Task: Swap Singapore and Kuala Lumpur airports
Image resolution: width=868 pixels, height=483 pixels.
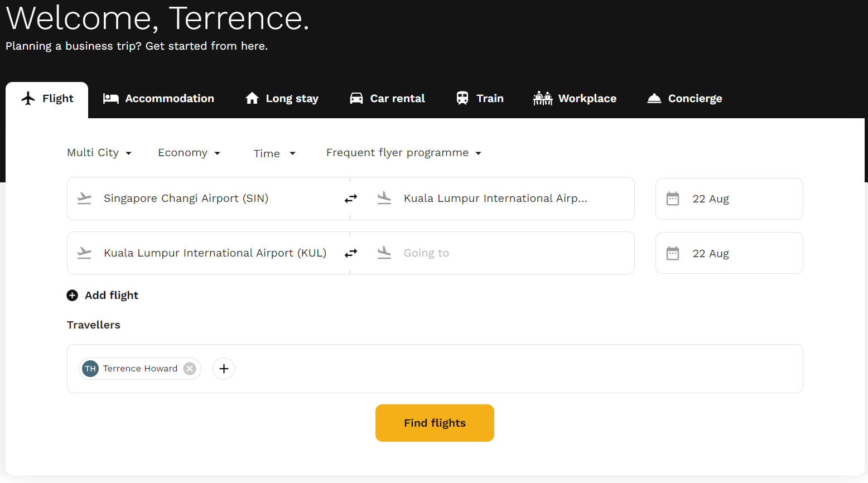Action: (x=350, y=199)
